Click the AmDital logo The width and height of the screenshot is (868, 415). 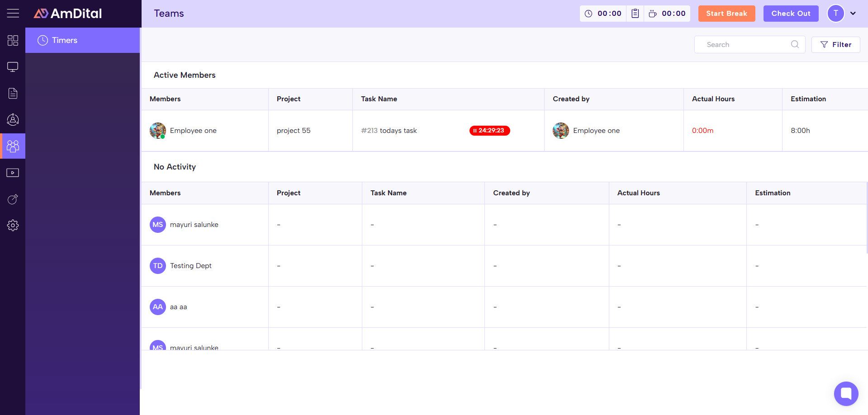click(68, 14)
